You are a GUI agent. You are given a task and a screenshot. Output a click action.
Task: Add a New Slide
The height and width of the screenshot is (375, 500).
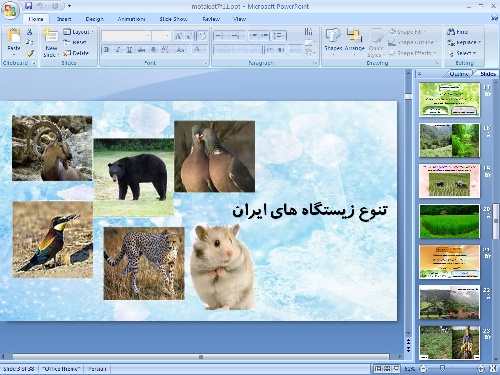pos(51,43)
